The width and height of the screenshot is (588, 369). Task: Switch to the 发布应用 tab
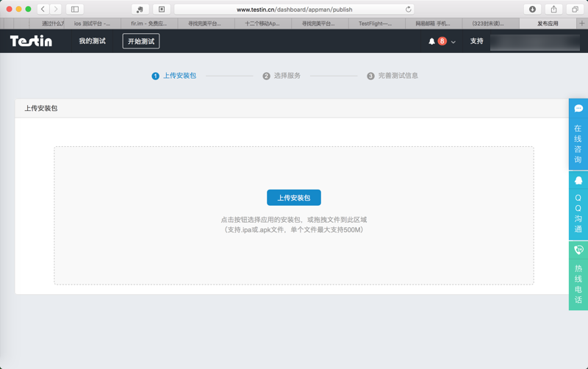[x=548, y=24]
